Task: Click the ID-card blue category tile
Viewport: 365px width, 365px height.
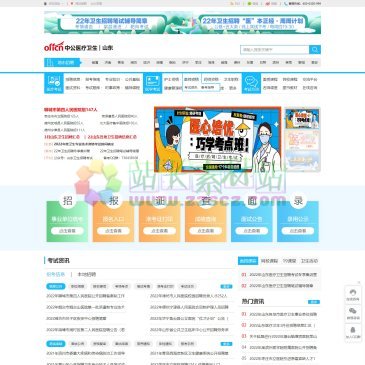Action: [x=152, y=83]
